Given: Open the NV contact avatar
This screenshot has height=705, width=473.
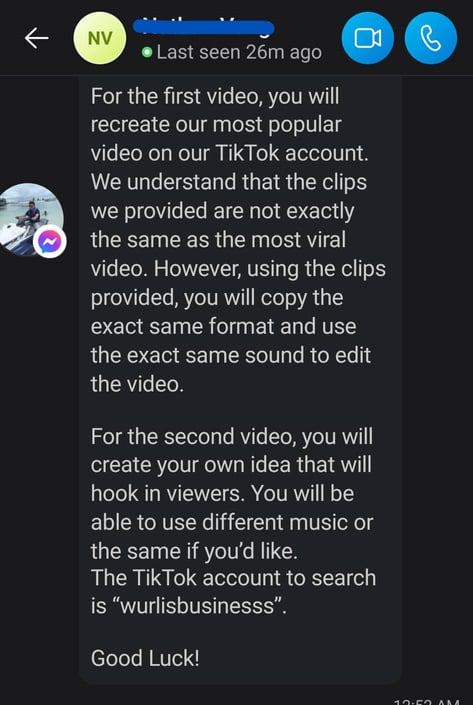Looking at the screenshot, I should (x=100, y=38).
